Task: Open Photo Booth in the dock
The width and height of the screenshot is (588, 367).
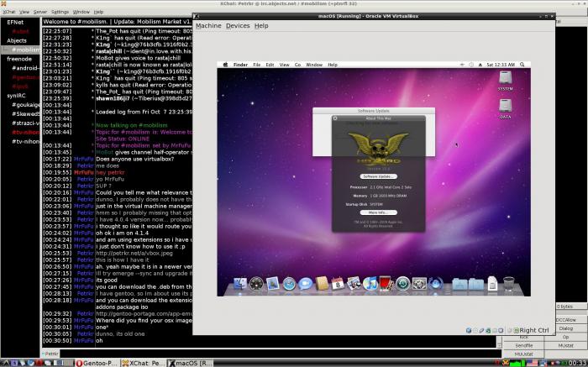Action: [x=386, y=283]
